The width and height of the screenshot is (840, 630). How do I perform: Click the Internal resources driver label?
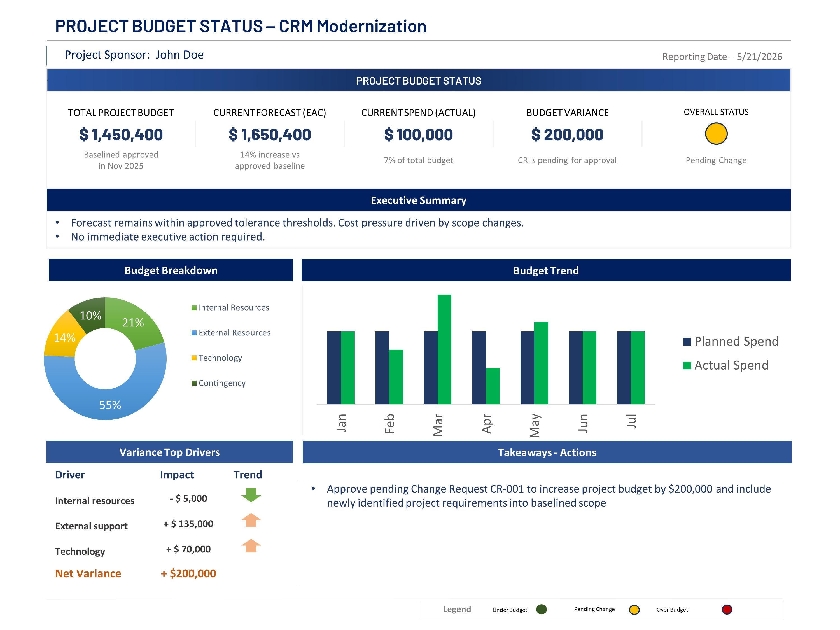[x=95, y=501]
